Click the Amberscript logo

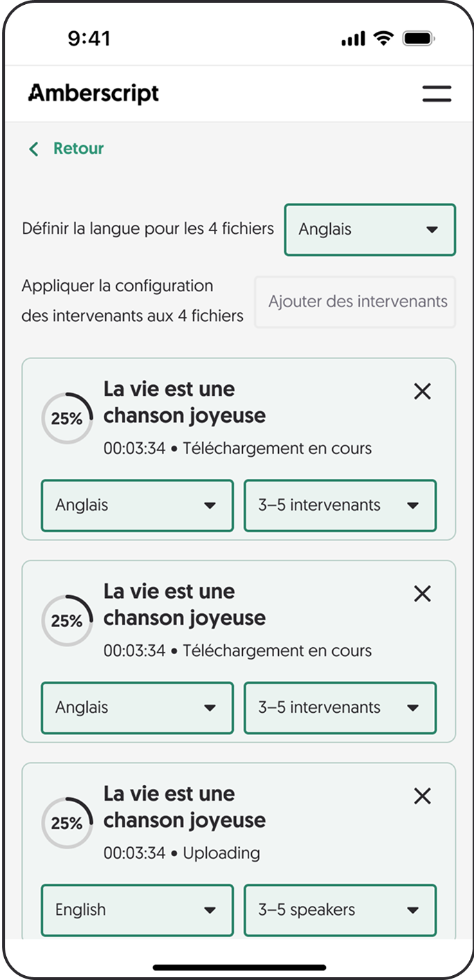click(x=93, y=93)
